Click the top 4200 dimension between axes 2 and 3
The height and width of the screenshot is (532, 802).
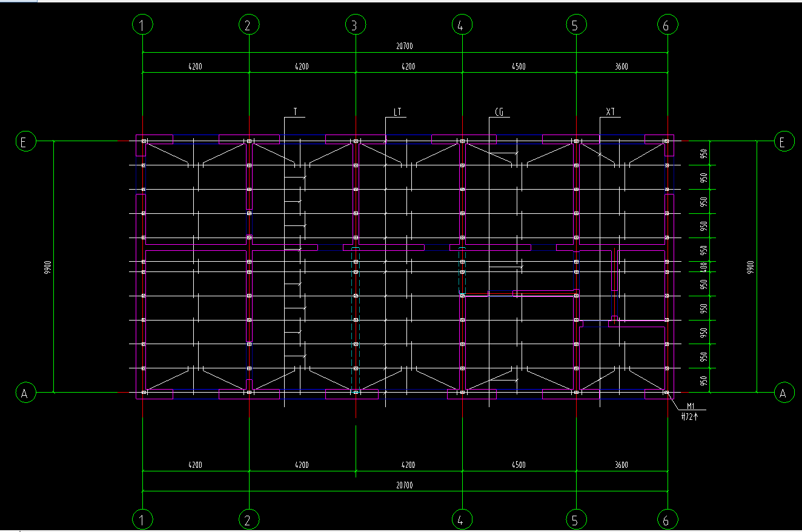302,67
